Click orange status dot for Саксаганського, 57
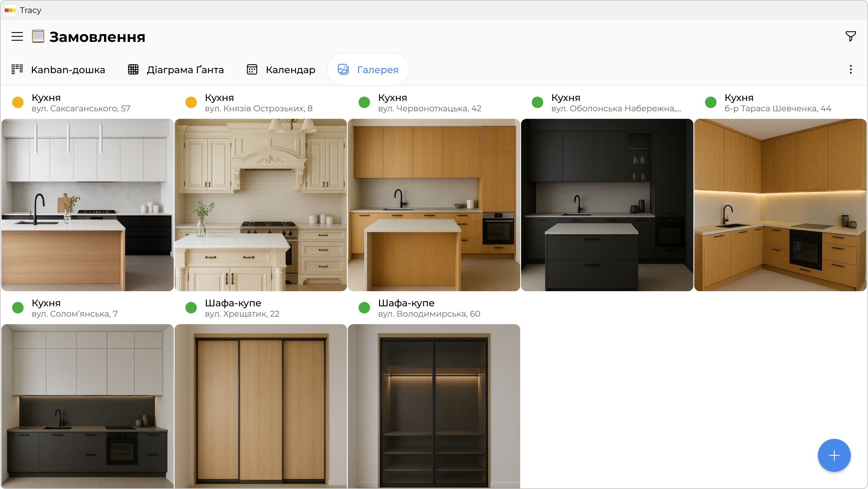This screenshot has width=868, height=489. pos(18,102)
